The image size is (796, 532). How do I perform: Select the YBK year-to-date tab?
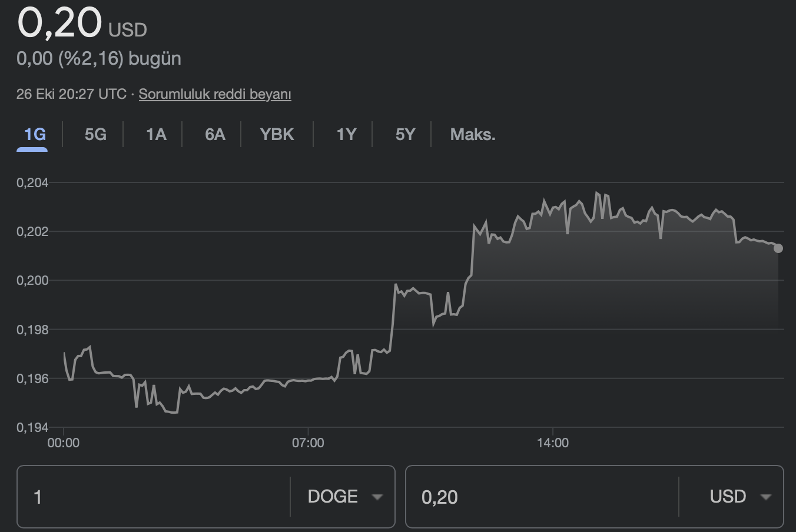click(277, 135)
